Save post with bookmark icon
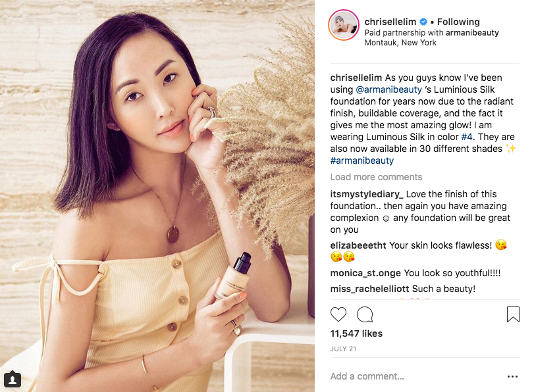The height and width of the screenshot is (392, 534). (x=513, y=314)
